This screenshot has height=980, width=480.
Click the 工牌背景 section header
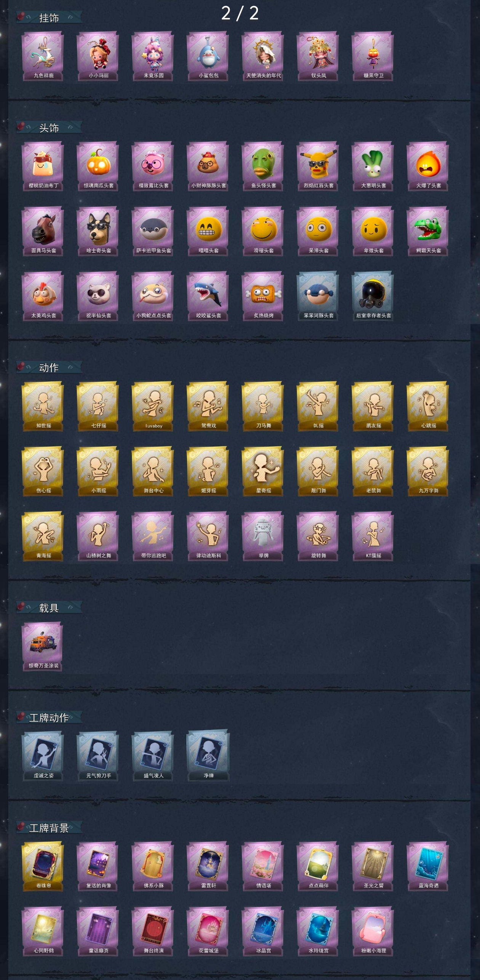coord(49,828)
